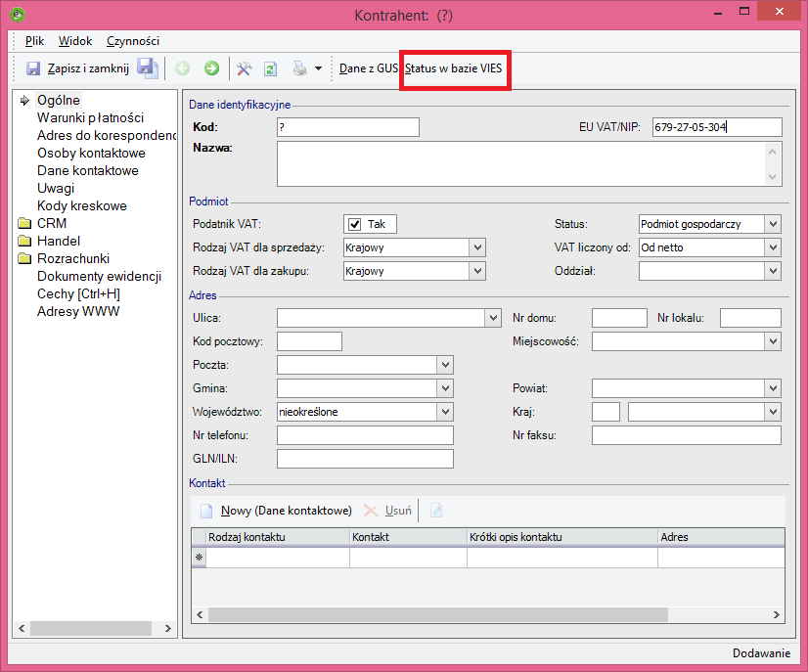Expand the Oddział dropdown

pos(773,271)
